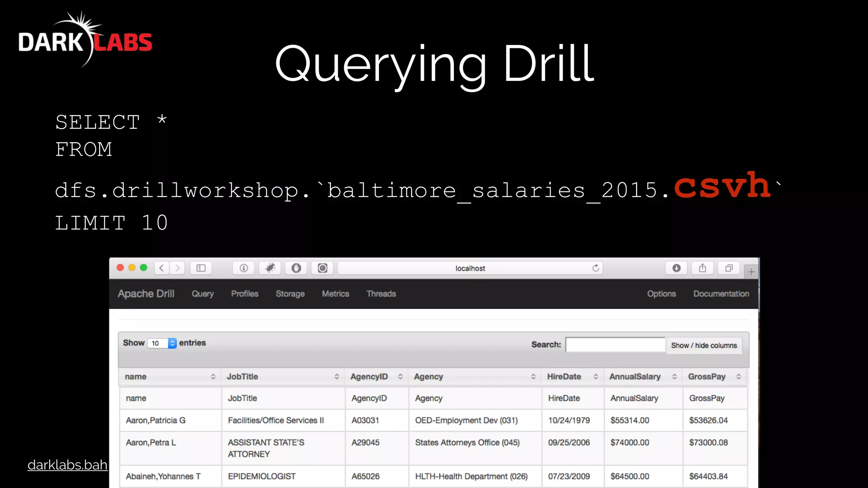Select the cell 'States Attorneys Office (045)'
Viewport: 868px width, 488px height.
pyautogui.click(x=475, y=448)
